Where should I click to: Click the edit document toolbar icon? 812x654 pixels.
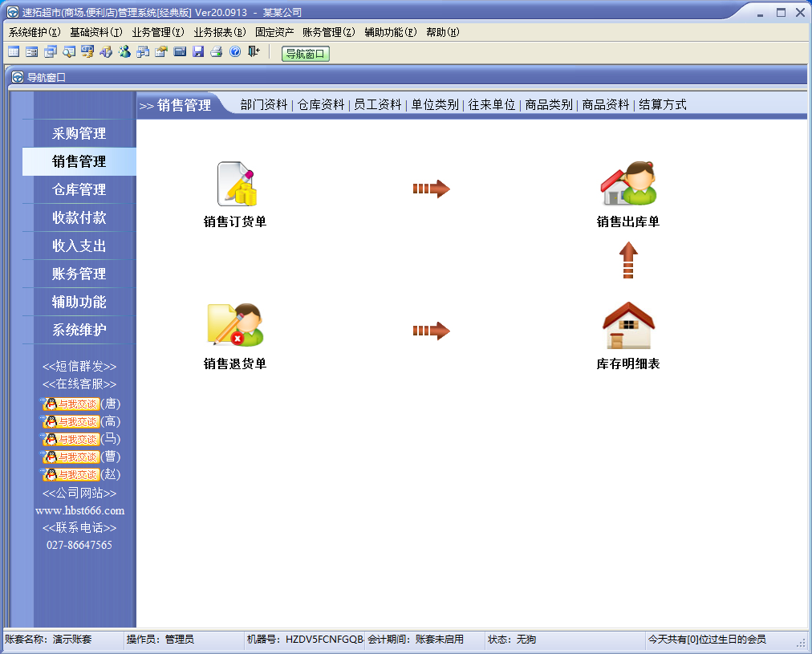point(161,52)
